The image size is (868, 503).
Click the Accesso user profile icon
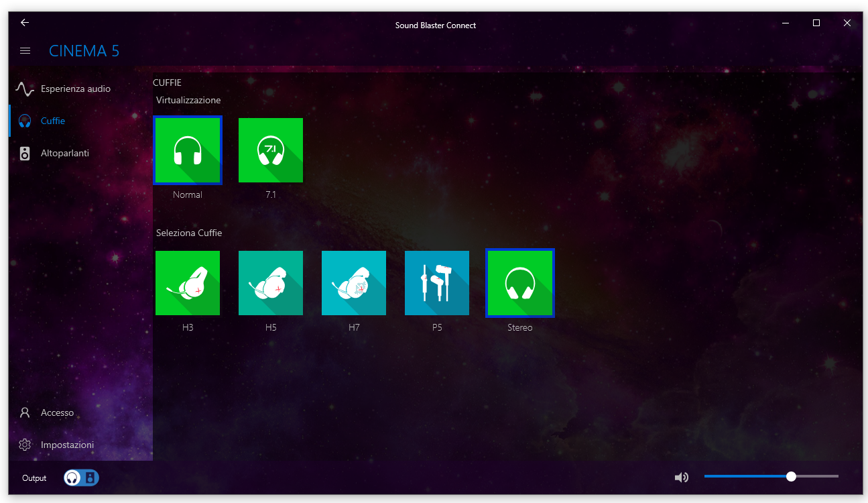[x=25, y=412]
